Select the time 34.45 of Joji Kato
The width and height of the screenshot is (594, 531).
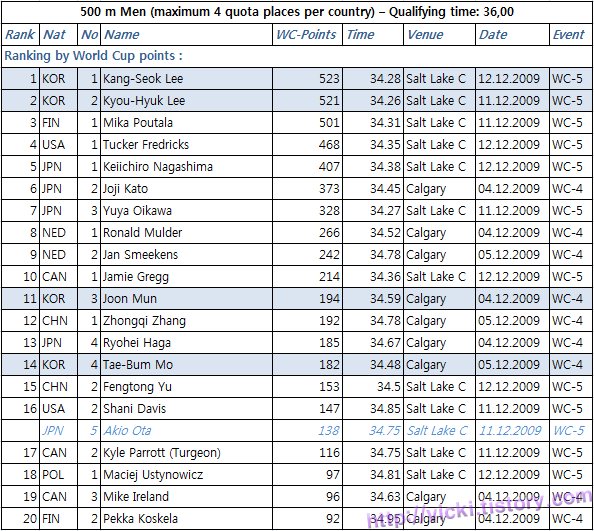tap(385, 189)
